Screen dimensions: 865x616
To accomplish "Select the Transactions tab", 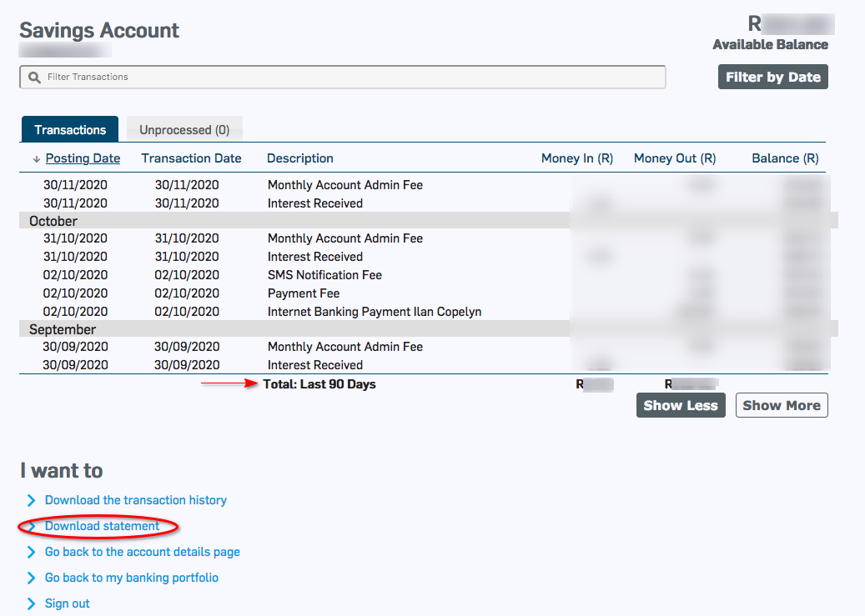I will tap(70, 130).
